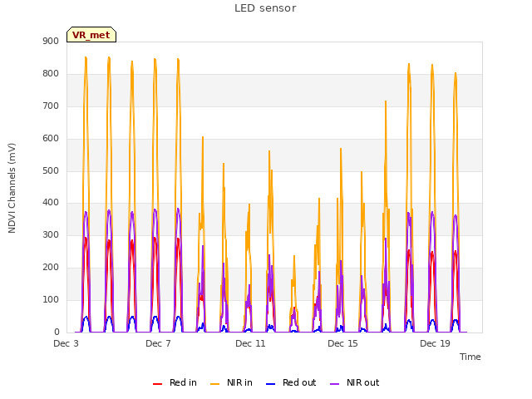Image resolution: width=532 pixels, height=399 pixels.
Task: Click the 400 y-axis label
Action: tap(51, 203)
